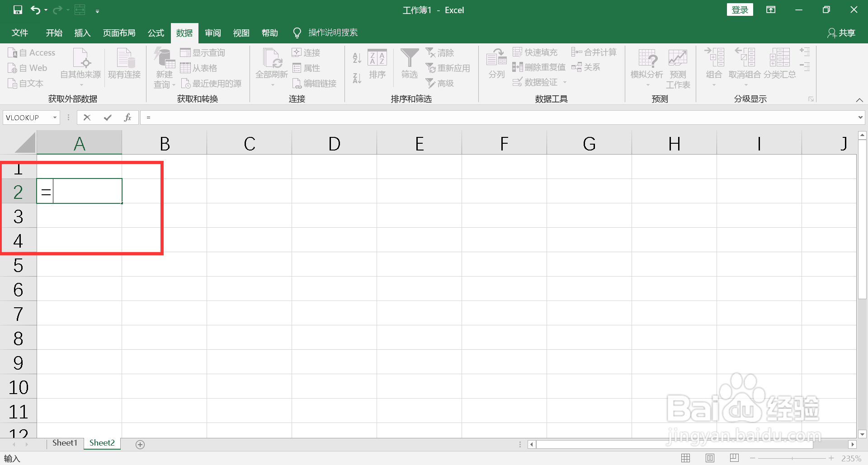868x465 pixels.
Task: Click the sort descending Z-A icon
Action: pyautogui.click(x=357, y=78)
